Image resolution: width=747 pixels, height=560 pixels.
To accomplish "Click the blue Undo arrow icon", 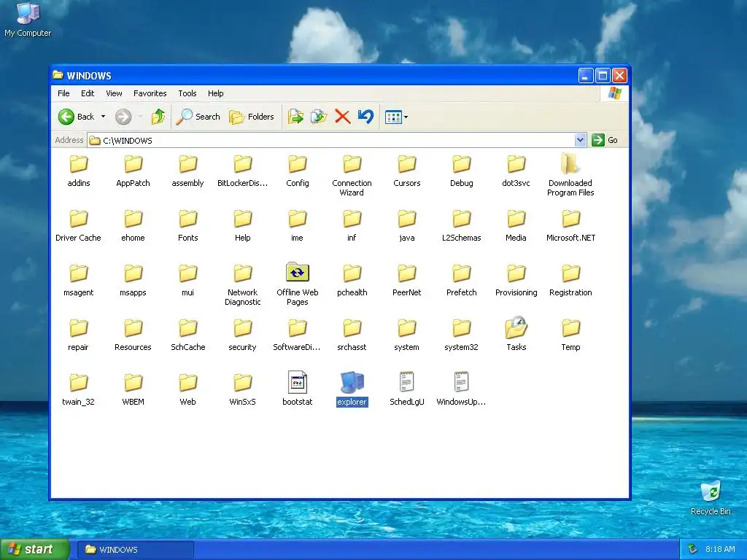I will tap(365, 117).
